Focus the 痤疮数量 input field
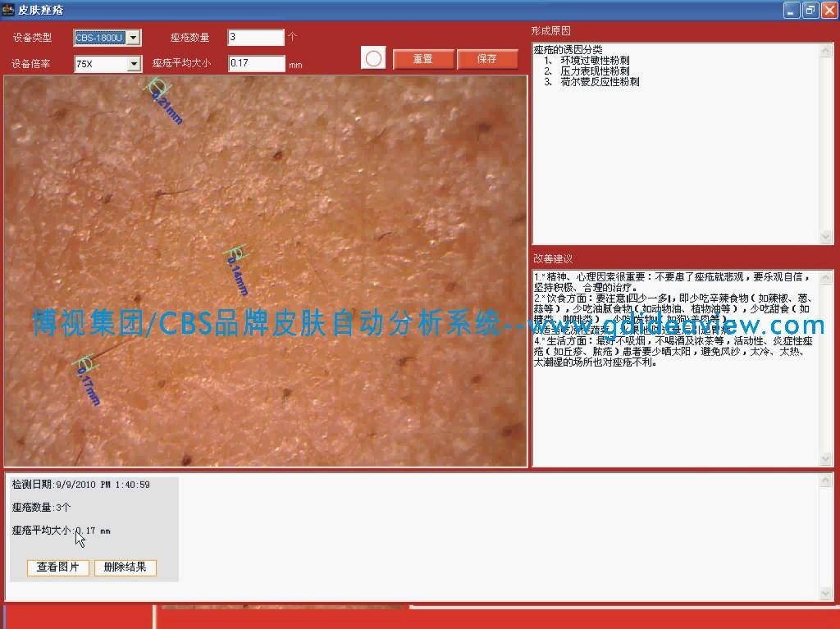Screen dimensions: 840x629 256,38
